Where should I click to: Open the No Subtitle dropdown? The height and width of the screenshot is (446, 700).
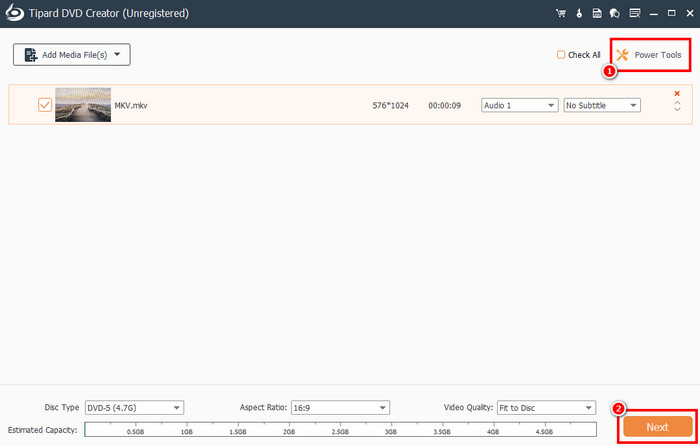point(602,105)
